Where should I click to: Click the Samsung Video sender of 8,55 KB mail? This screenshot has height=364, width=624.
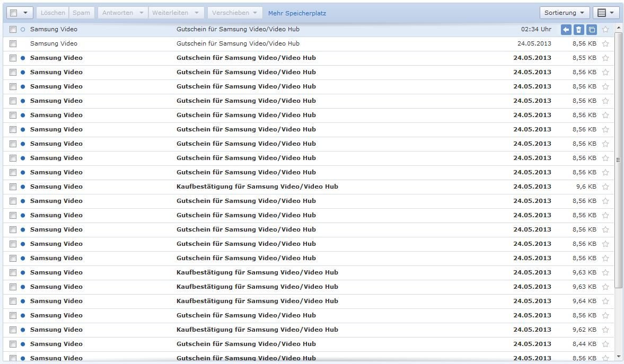point(57,58)
